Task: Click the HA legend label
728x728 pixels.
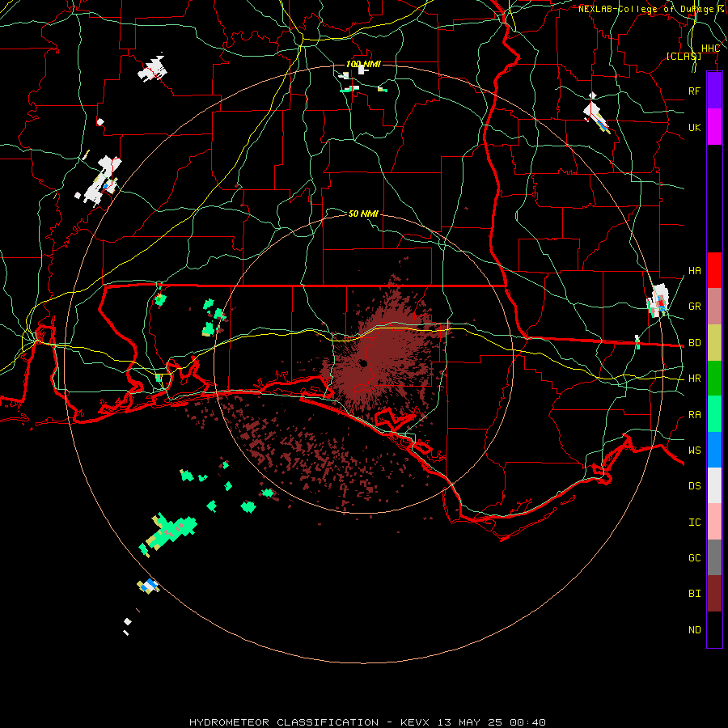Action: 694,271
